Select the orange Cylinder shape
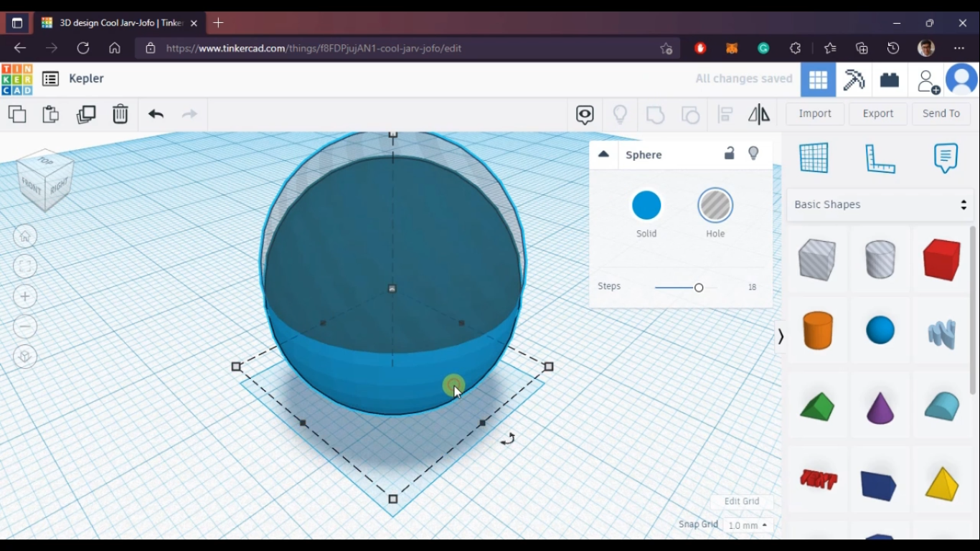 click(817, 330)
